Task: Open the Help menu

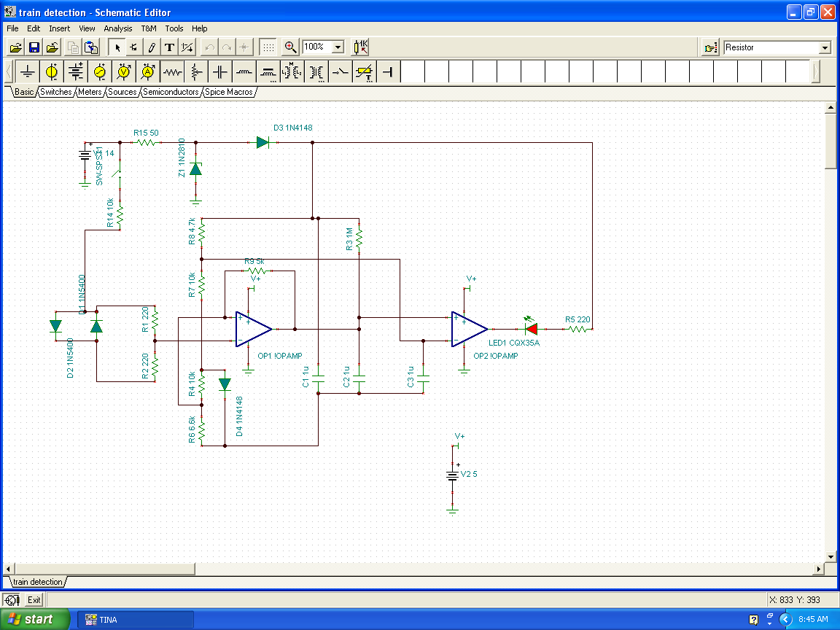Action: 199,28
